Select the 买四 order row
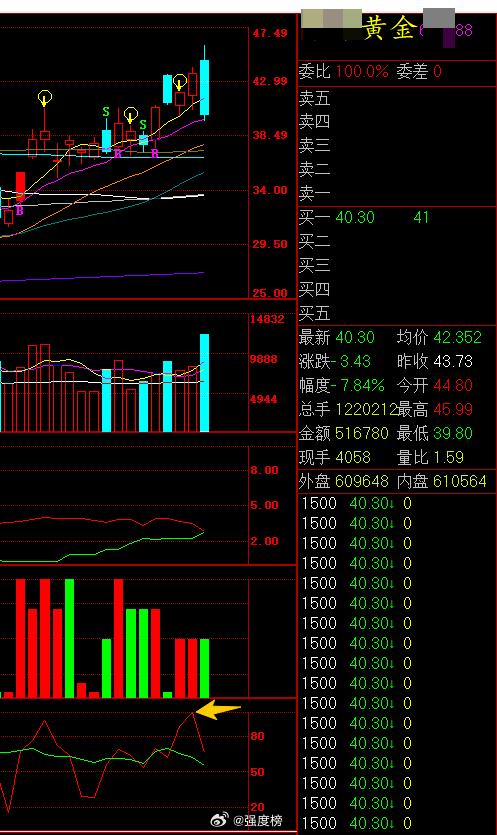The width and height of the screenshot is (497, 835). tap(397, 289)
